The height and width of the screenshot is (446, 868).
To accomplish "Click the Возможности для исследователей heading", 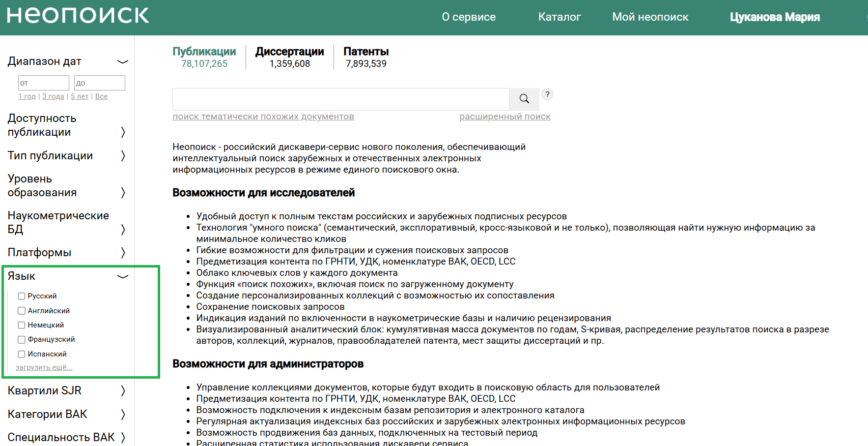I will click(264, 193).
